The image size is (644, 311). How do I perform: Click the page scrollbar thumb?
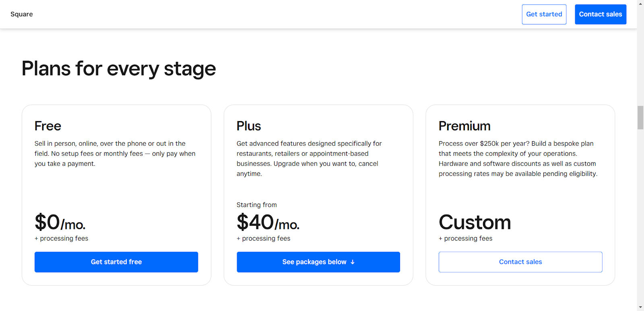(x=640, y=117)
